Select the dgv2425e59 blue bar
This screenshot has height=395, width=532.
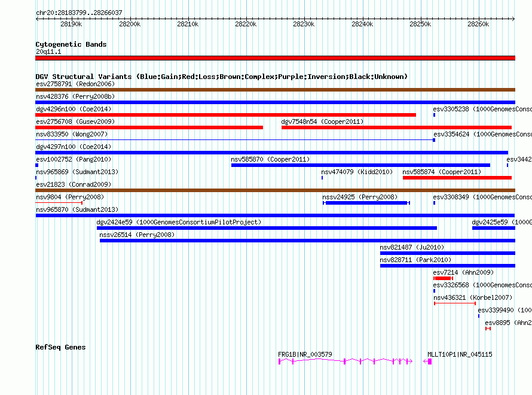[494, 228]
